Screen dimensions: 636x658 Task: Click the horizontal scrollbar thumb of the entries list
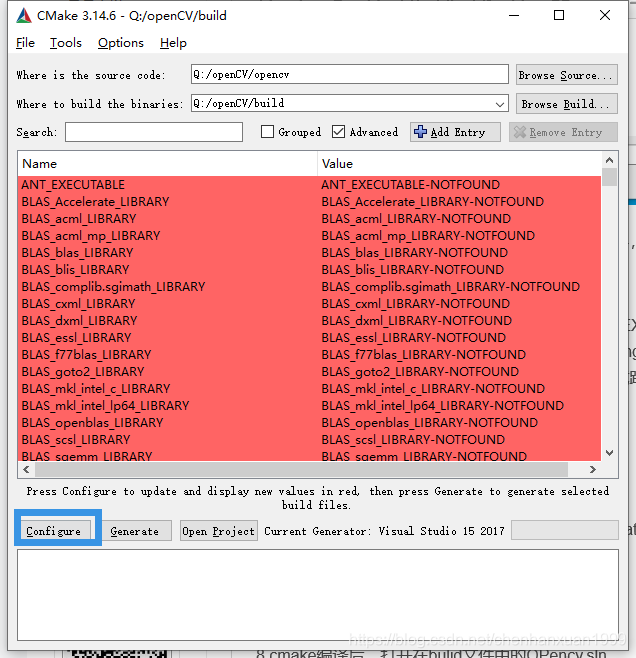(x=301, y=469)
